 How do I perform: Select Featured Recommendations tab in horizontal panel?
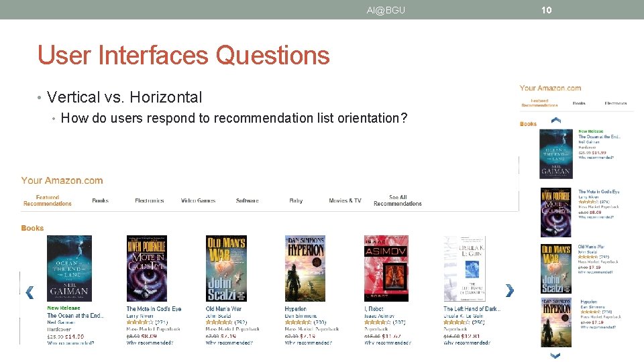tap(47, 200)
